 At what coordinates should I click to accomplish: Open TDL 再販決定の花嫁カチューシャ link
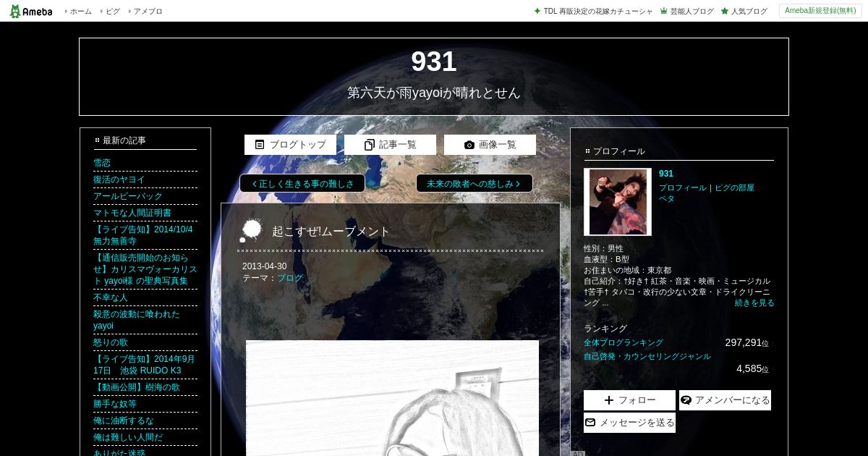(x=598, y=12)
